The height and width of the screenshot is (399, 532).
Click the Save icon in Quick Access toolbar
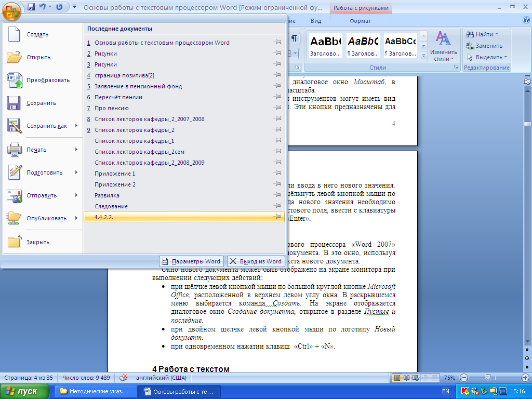pos(31,7)
